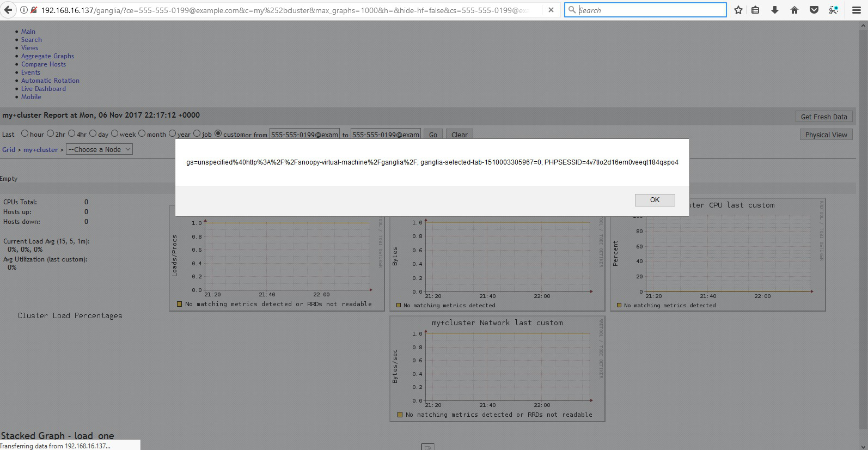
Task: Open the Live Dashboard menu link
Action: pos(44,89)
